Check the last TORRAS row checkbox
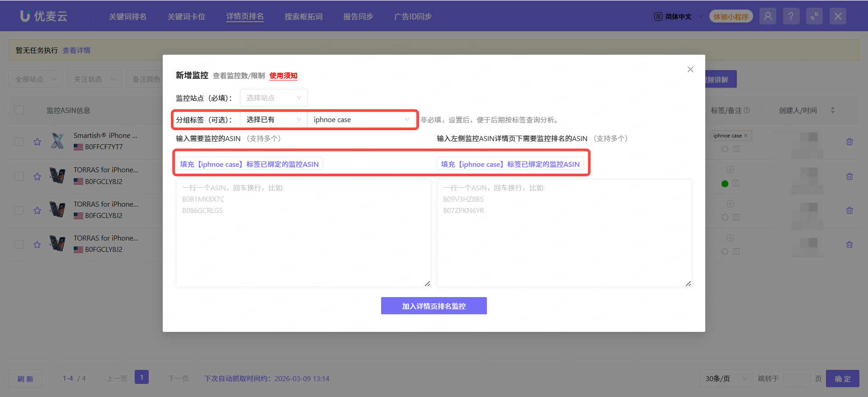Screen dimensions: 868x397 pyautogui.click(x=19, y=245)
